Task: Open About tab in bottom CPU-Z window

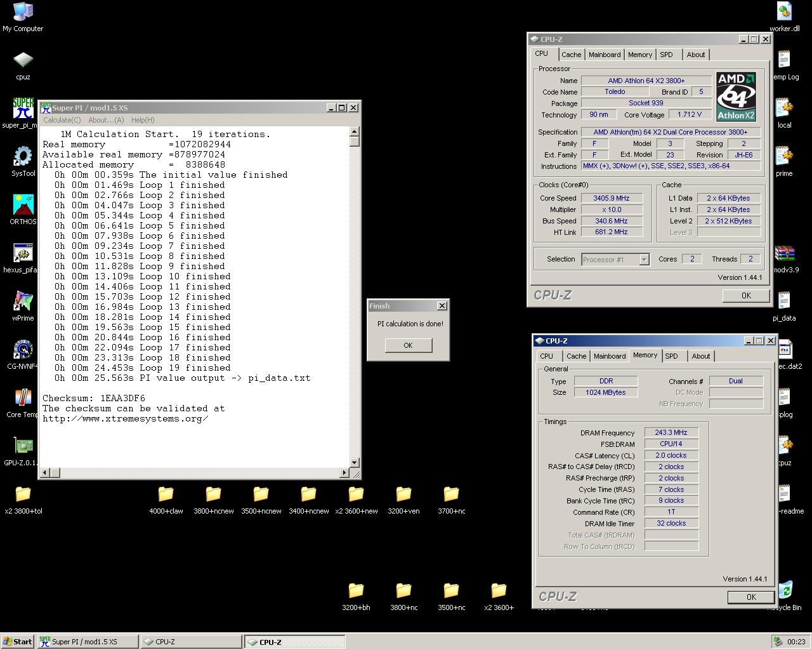Action: 701,356
